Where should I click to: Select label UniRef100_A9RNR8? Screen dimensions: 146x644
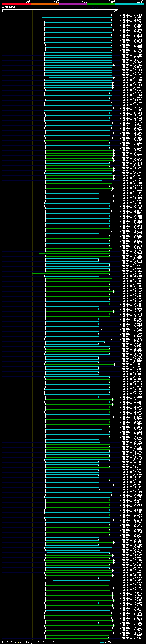(x=131, y=88)
